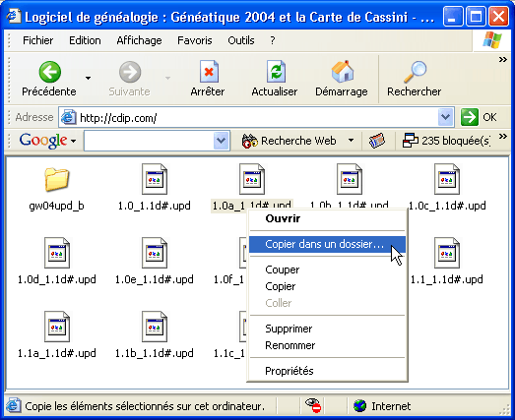Select the 1.0_1.1d#.upd file icon
Image resolution: width=515 pixels, height=420 pixels.
click(x=155, y=179)
